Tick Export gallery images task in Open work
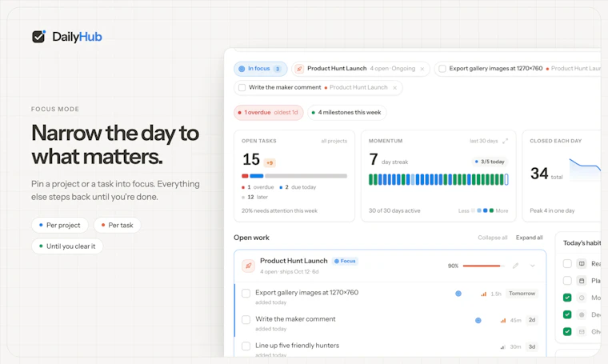Screen dimensions: 608x364 click(246, 294)
